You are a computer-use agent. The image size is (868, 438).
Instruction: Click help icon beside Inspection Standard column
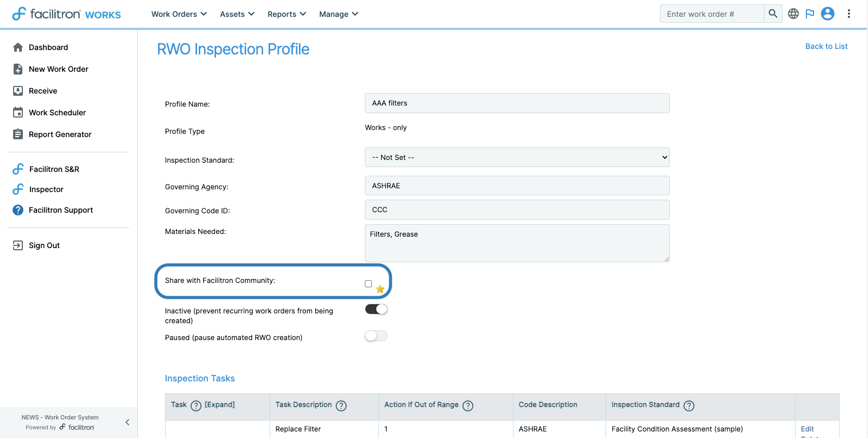tap(689, 406)
